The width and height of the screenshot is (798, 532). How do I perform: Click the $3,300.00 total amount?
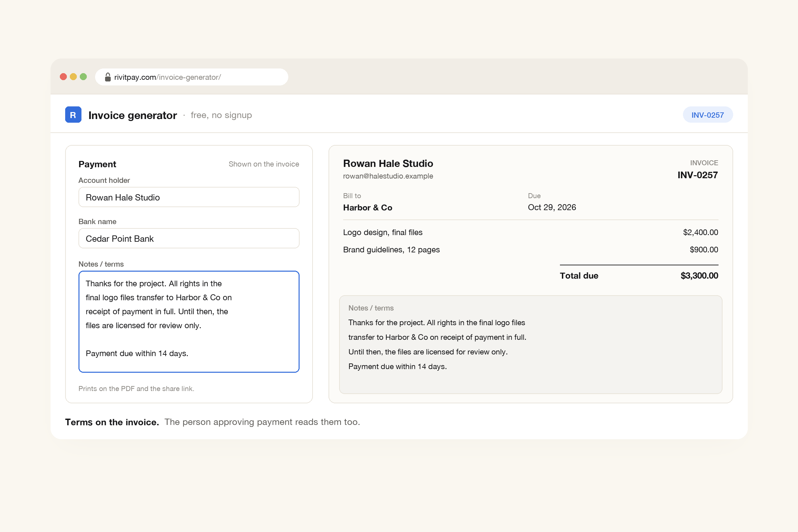(x=699, y=276)
